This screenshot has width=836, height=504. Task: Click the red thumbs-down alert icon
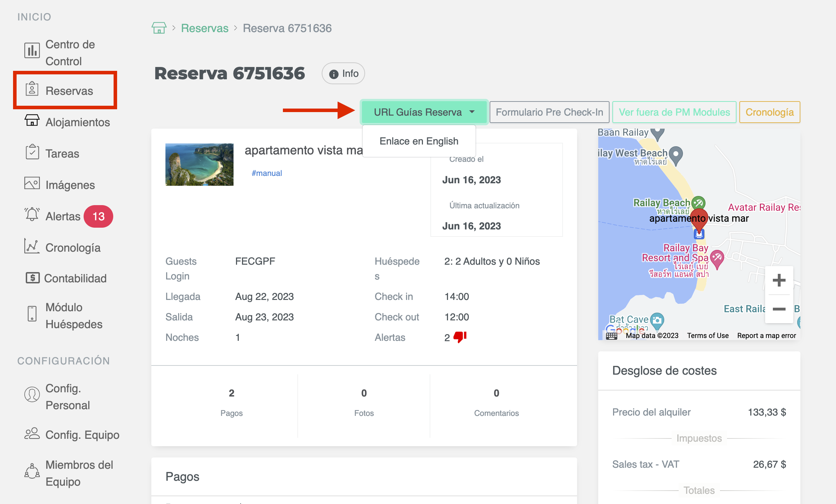(460, 337)
